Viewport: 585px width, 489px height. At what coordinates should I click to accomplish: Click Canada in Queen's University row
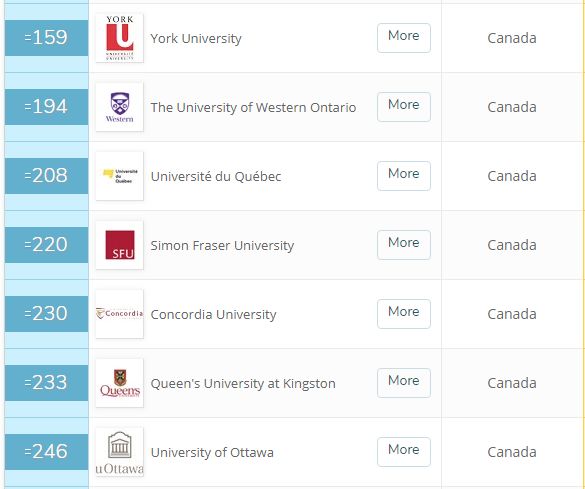tap(512, 383)
